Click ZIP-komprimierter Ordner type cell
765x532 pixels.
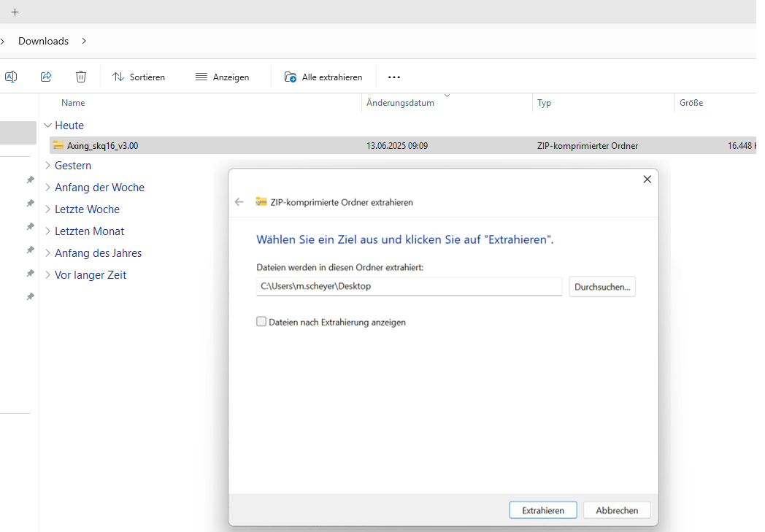click(x=588, y=146)
